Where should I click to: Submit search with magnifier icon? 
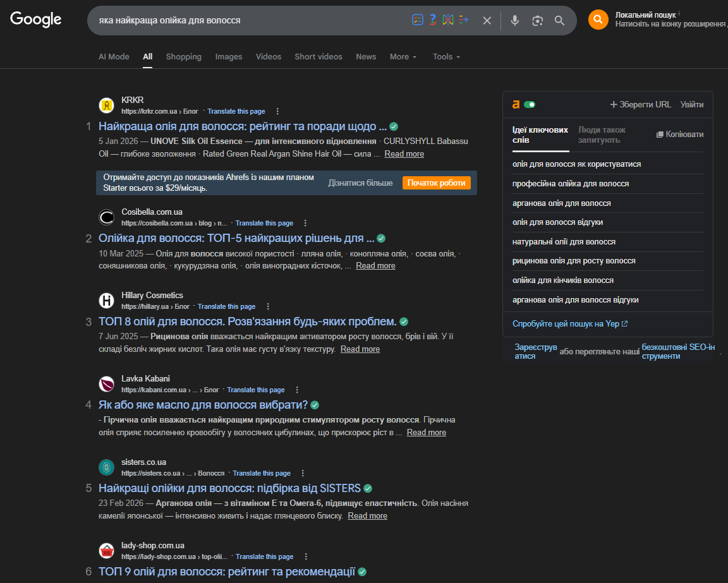click(x=559, y=20)
